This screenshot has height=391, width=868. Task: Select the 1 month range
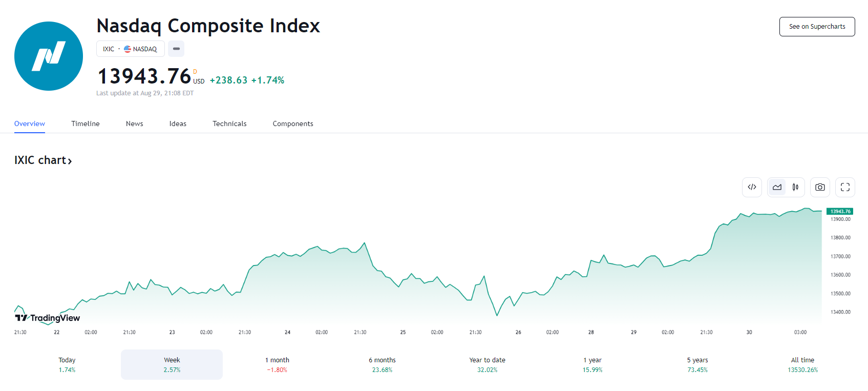(x=277, y=364)
